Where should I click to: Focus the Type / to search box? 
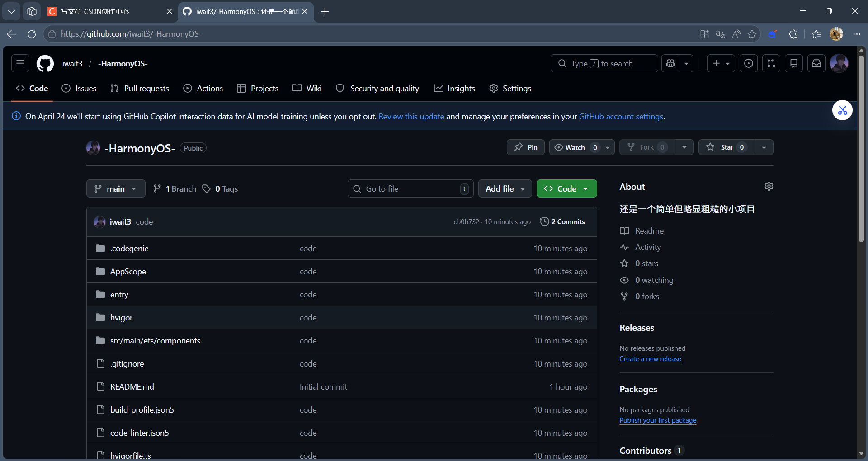(604, 63)
